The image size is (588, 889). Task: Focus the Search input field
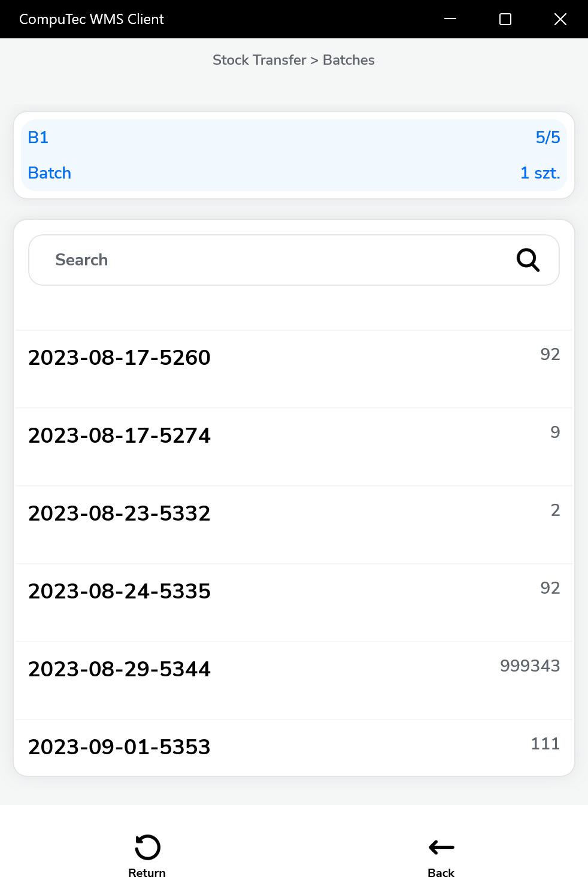[x=269, y=260]
